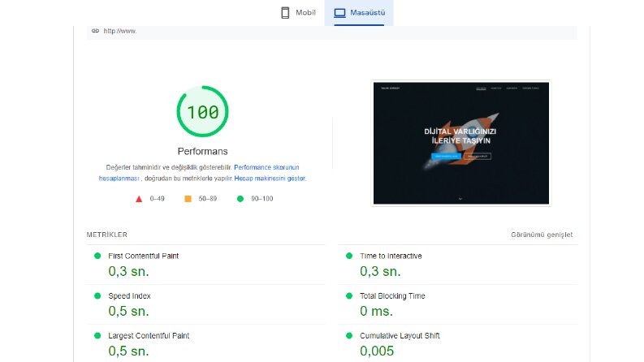This screenshot has width=644, height=362.
Task: Click the Largest Contentful Paint label
Action: (x=149, y=336)
